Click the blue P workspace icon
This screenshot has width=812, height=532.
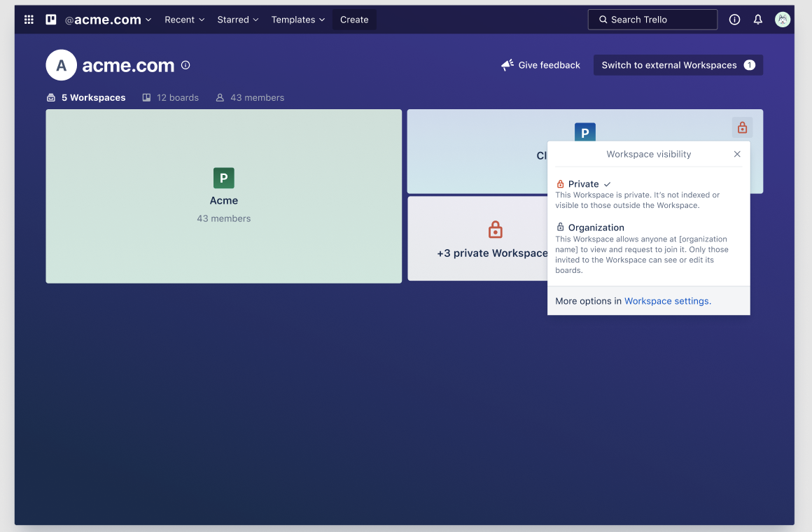pyautogui.click(x=585, y=132)
